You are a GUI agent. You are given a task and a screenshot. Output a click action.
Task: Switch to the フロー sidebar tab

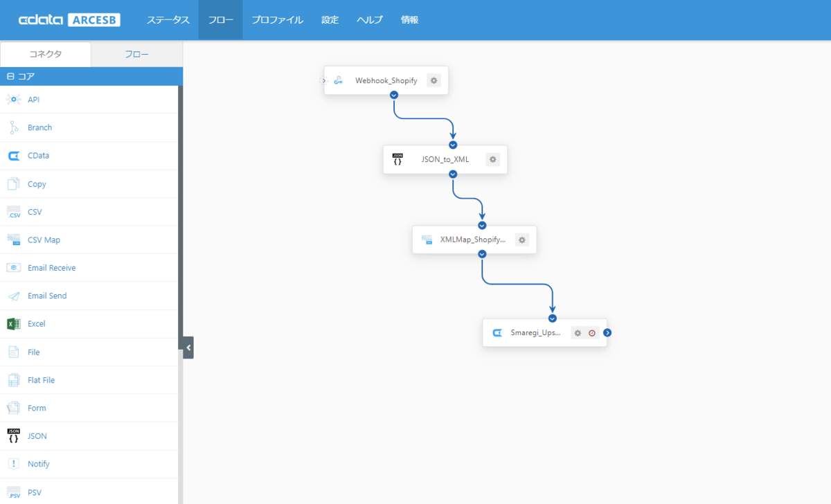click(x=136, y=54)
